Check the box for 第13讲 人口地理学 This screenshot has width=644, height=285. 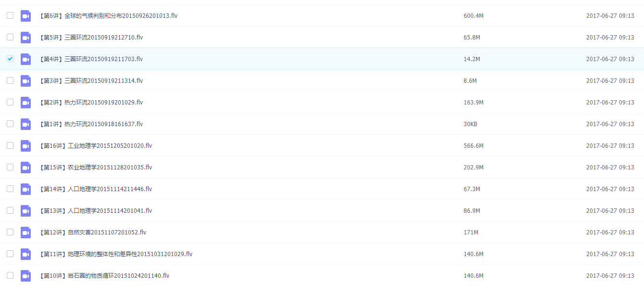tap(10, 210)
